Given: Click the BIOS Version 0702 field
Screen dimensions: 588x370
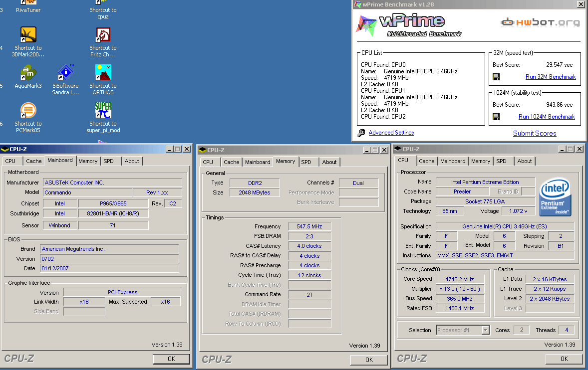Looking at the screenshot, I should click(109, 259).
